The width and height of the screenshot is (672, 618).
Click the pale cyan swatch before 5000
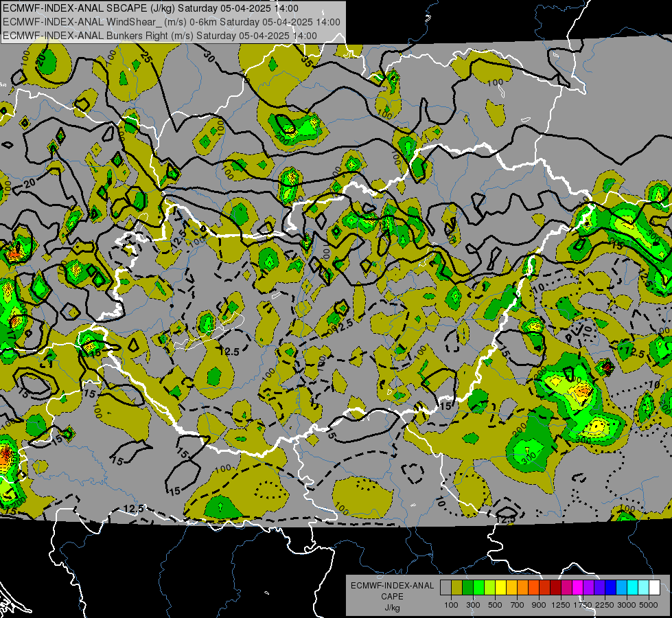coord(644,588)
